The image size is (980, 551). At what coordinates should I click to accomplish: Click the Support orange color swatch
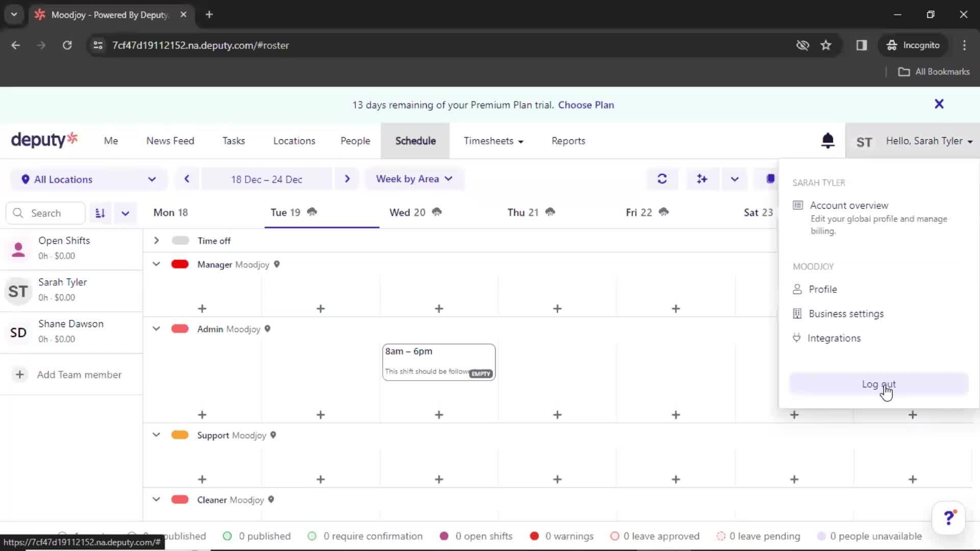(180, 435)
